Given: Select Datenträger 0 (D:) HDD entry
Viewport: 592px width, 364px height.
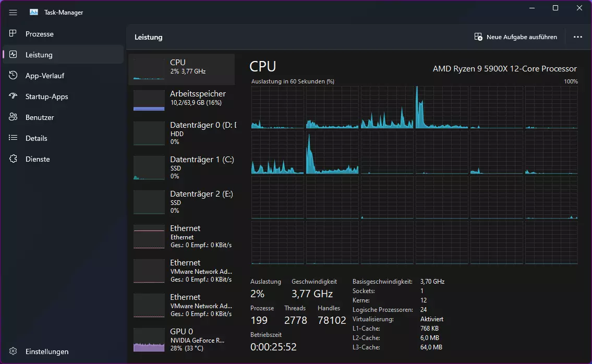Looking at the screenshot, I should tap(182, 133).
